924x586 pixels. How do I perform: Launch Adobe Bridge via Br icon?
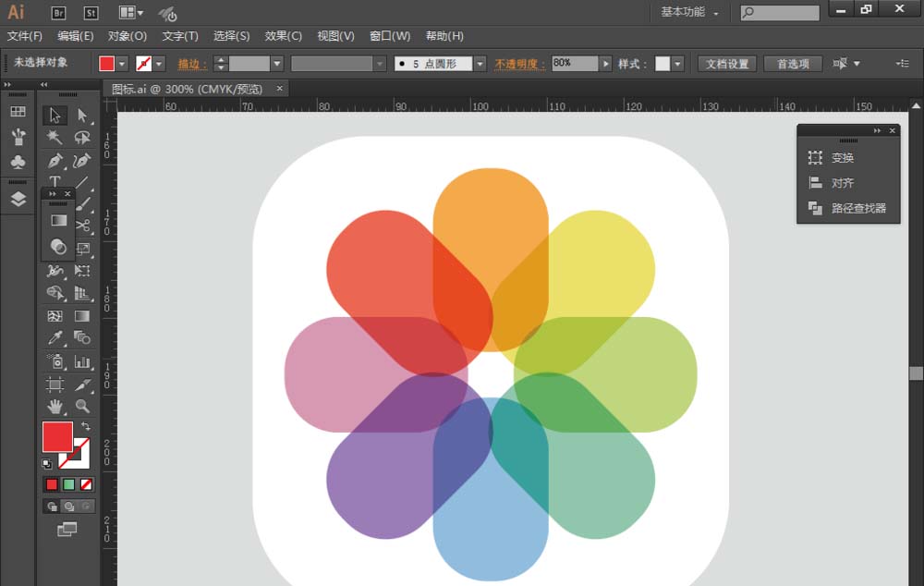point(58,12)
